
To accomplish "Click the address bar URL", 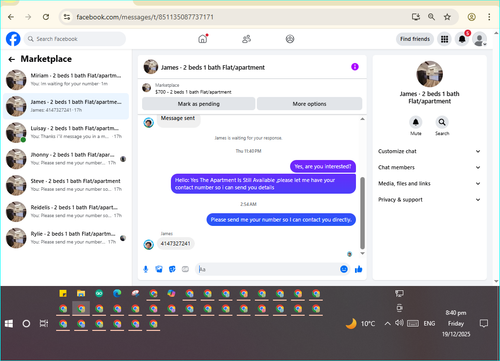I will point(145,17).
